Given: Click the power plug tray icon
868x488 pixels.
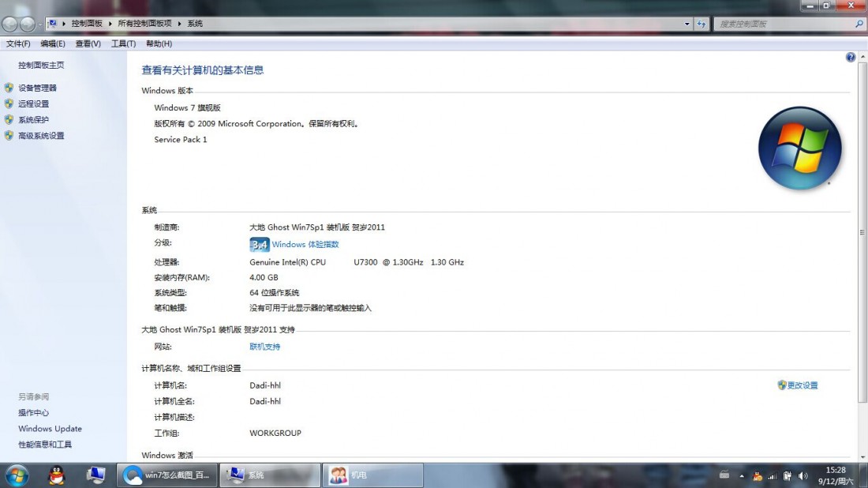Looking at the screenshot, I should tap(788, 476).
